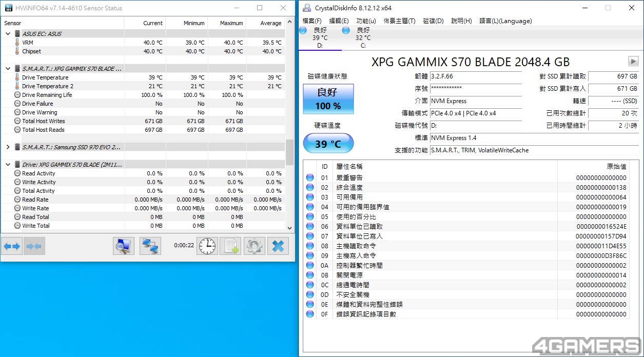Open the 編輯(E) menu
Image resolution: width=644 pixels, height=357 pixels.
pos(339,21)
